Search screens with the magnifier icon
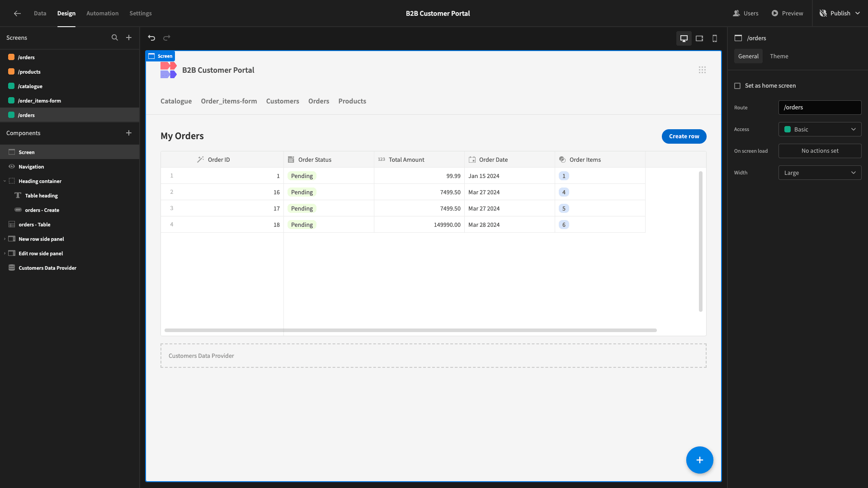This screenshot has width=868, height=488. [x=115, y=38]
